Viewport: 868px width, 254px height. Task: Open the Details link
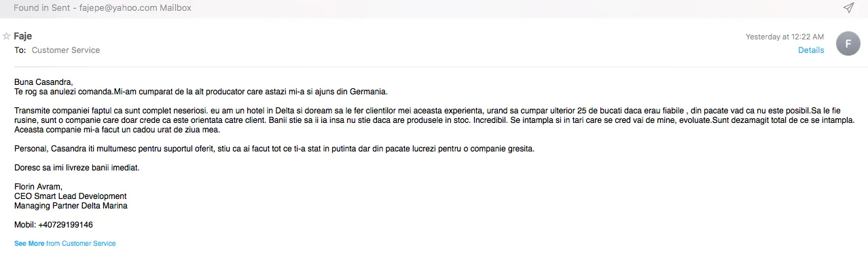point(811,50)
